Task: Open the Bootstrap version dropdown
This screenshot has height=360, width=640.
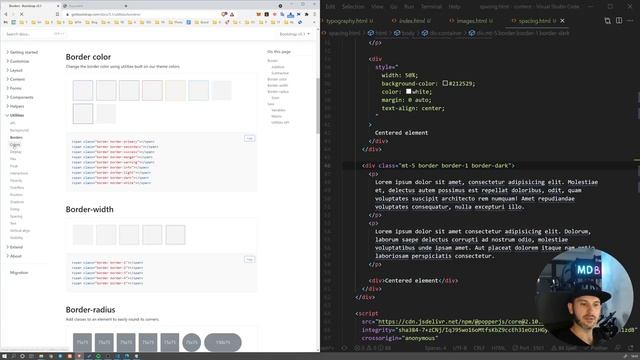Action: click(294, 34)
